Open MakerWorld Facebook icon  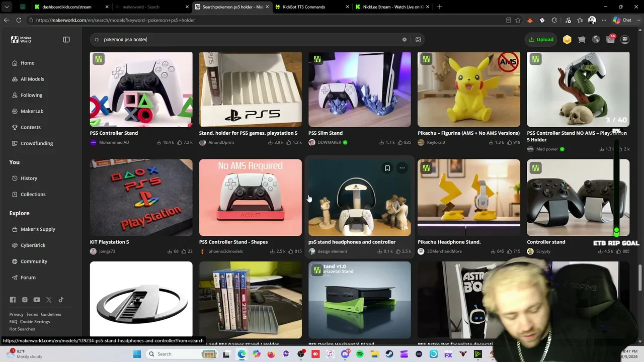pos(13,300)
